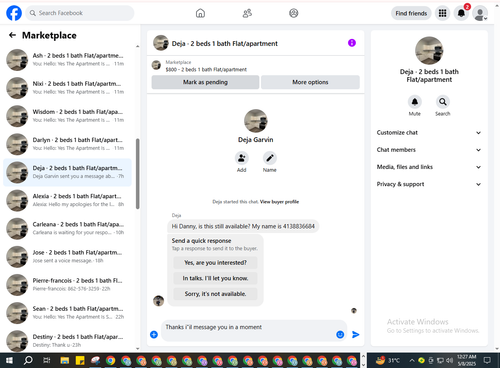500x368 pixels.
Task: Click Deja Garvin's profile picture in chat
Action: pyautogui.click(x=256, y=121)
